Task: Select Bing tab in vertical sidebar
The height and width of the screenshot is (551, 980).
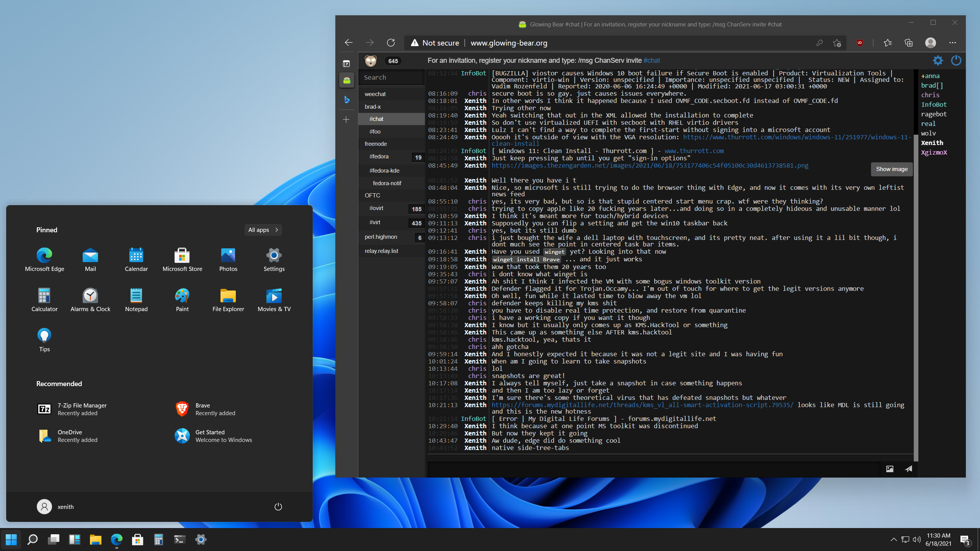Action: (346, 99)
